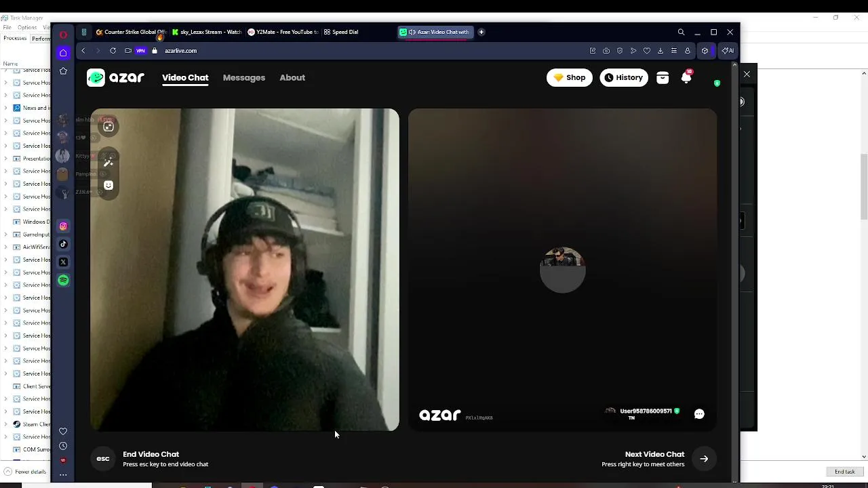868x488 pixels.
Task: Collapse Task Manager with Fewer details
Action: click(25, 472)
